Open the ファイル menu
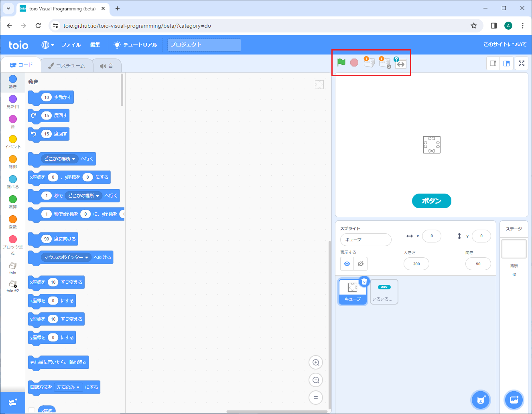The height and width of the screenshot is (414, 532). 71,44
